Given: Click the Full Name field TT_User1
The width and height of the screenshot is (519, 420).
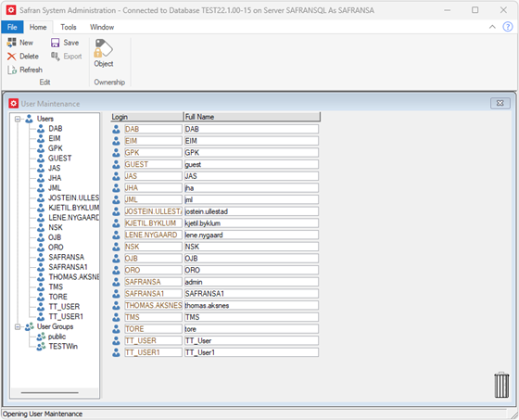Looking at the screenshot, I should 251,352.
